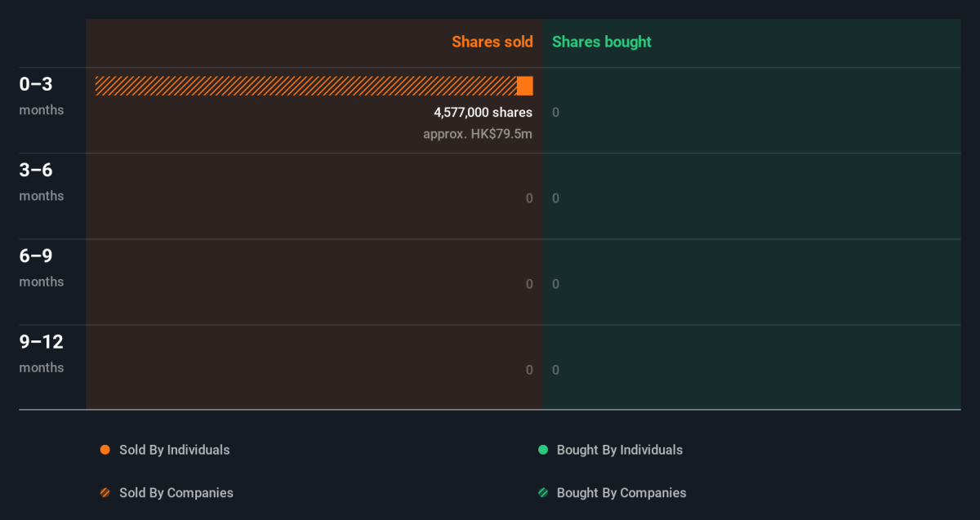The height and width of the screenshot is (520, 980).
Task: Select the Sold By Individuals legend label
Action: pos(175,450)
